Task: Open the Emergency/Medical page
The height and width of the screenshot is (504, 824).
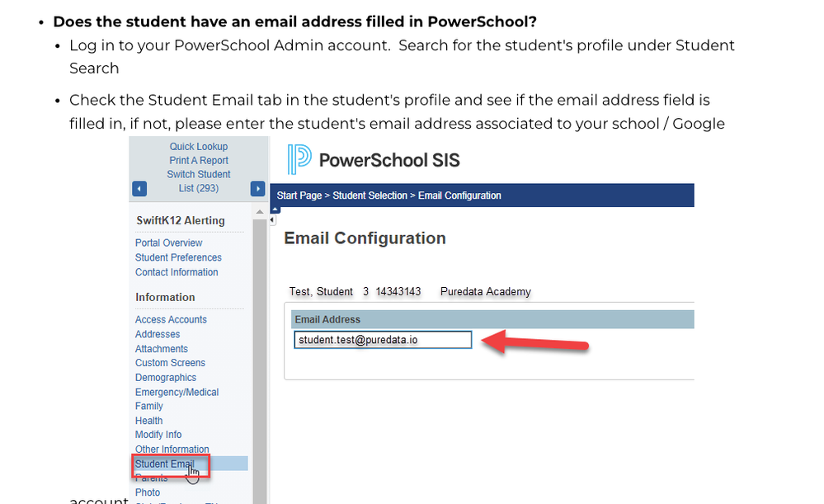Action: (x=177, y=392)
